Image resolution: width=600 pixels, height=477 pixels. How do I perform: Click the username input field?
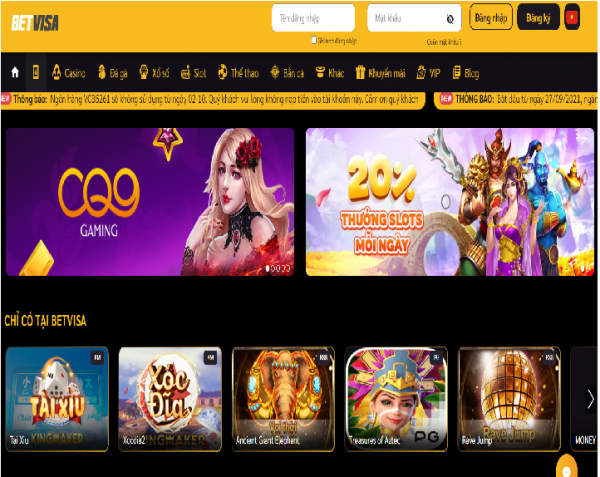click(x=313, y=18)
